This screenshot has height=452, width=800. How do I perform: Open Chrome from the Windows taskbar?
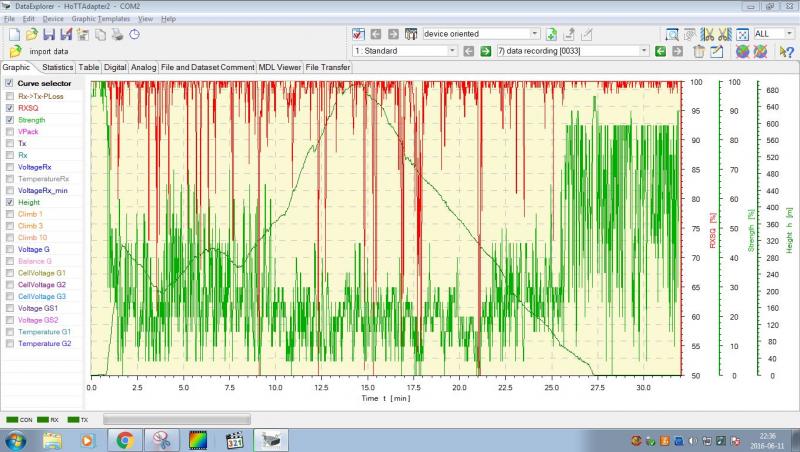(125, 440)
